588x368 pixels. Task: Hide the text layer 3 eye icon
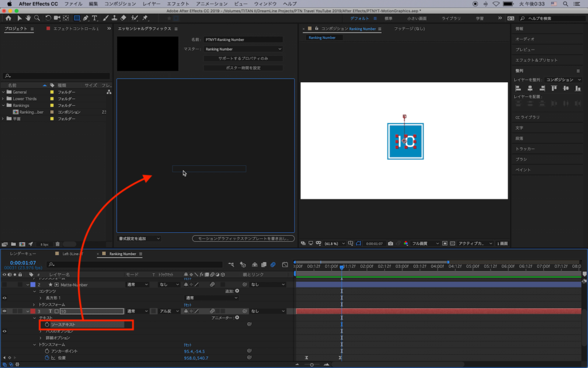pyautogui.click(x=5, y=311)
